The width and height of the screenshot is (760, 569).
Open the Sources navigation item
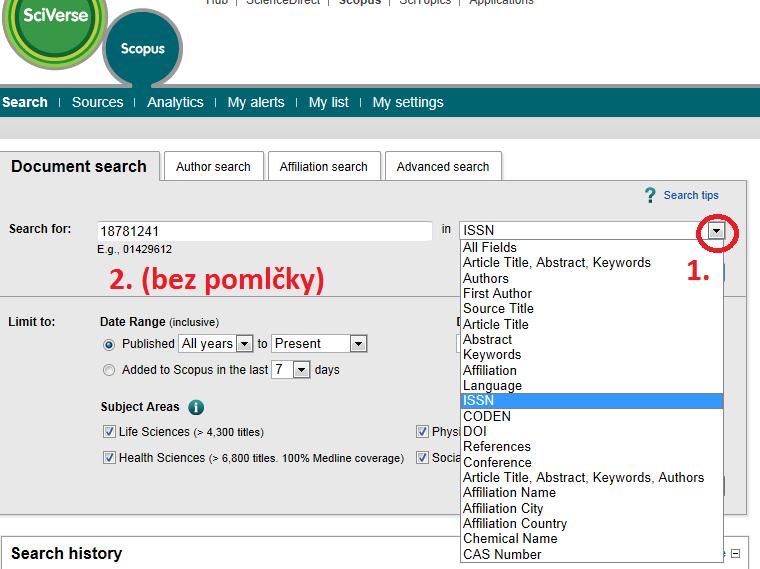pos(97,102)
